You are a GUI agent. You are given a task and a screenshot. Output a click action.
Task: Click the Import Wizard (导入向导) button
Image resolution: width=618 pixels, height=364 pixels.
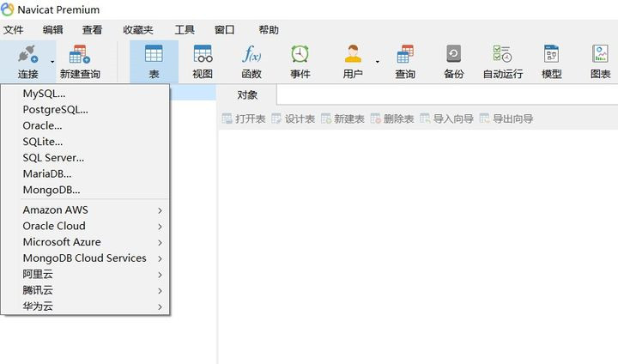pyautogui.click(x=446, y=118)
